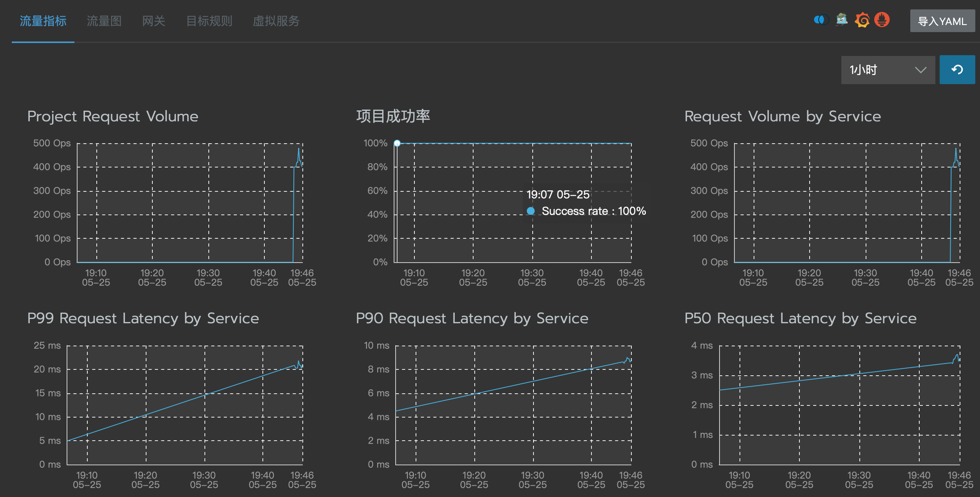
Task: Click the 导入YAML button
Action: 942,21
